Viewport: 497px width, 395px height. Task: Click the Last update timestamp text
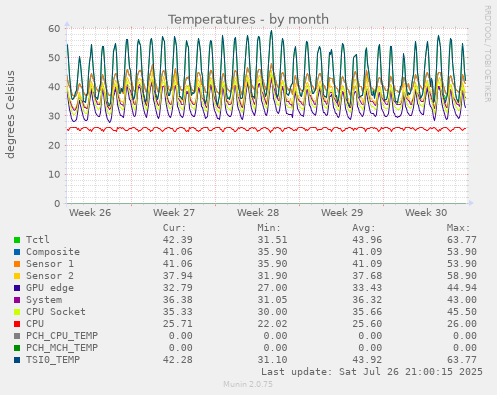[x=372, y=372]
